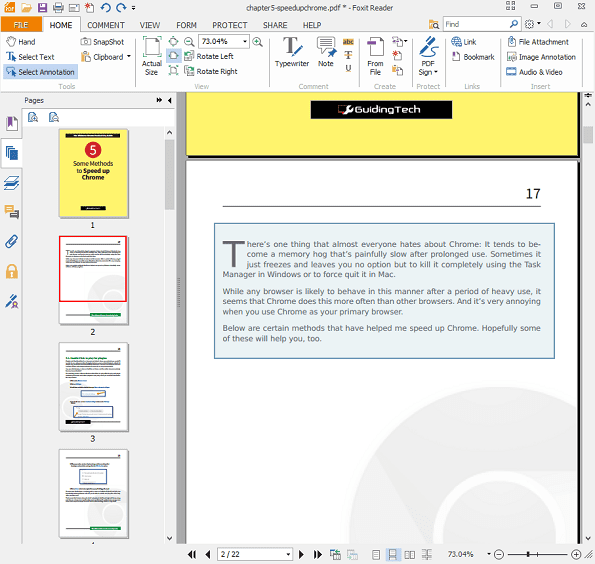Take a SnapShot of the page
The width and height of the screenshot is (595, 564).
102,42
